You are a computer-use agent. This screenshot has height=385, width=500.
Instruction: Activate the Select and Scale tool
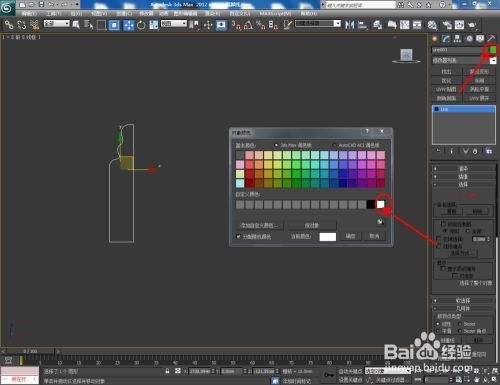pyautogui.click(x=154, y=25)
